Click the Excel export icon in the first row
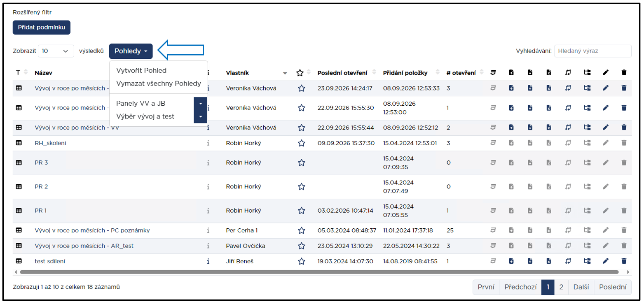The image size is (644, 304). click(x=549, y=88)
